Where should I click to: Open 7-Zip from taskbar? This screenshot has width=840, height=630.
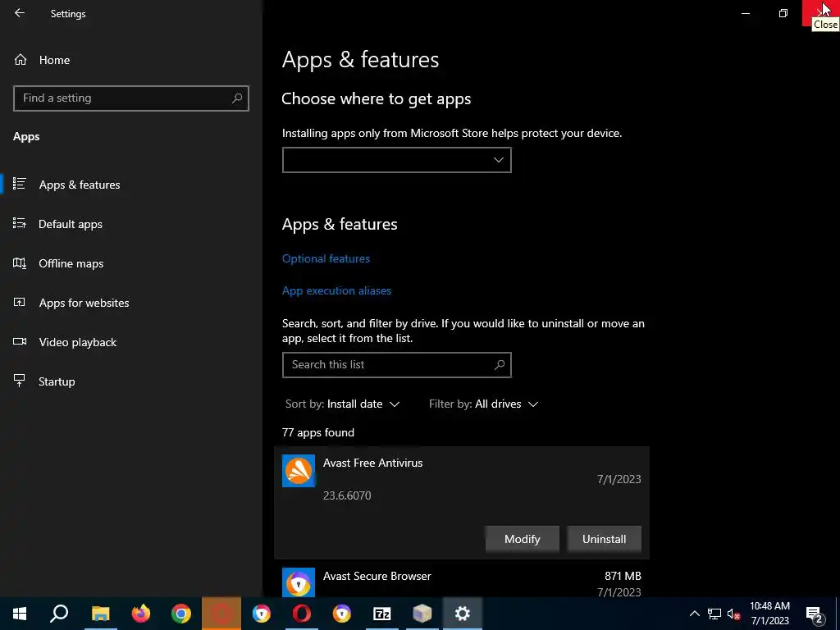coord(382,614)
